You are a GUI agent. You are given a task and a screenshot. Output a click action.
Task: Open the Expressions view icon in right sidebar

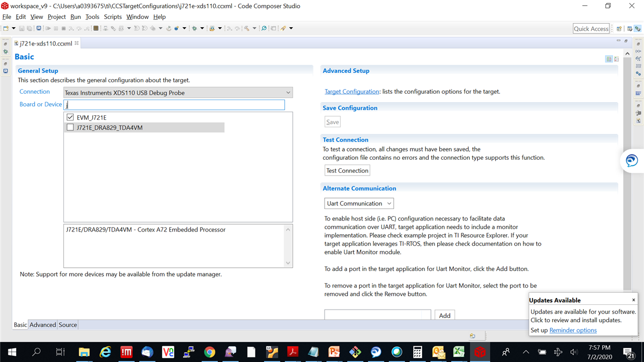(638, 59)
